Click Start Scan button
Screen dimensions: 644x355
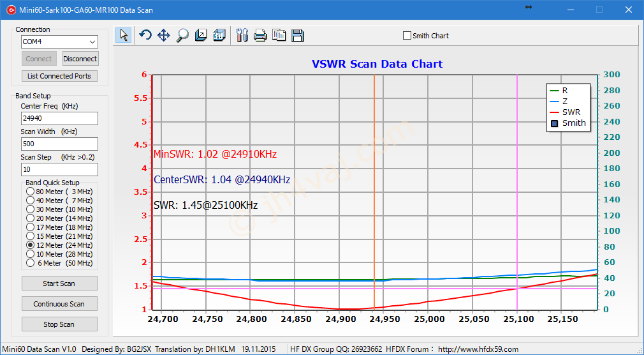click(x=59, y=283)
